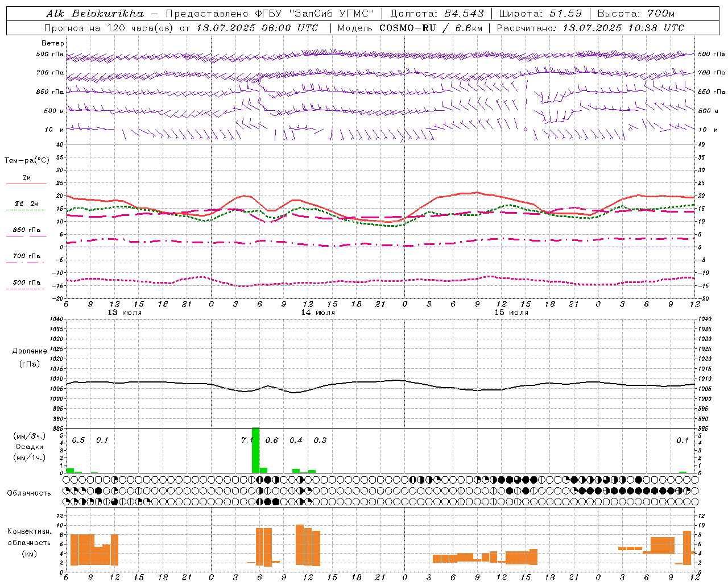Click the Тем-ра(°C) temperature section label
The width and height of the screenshot is (728, 582).
pyautogui.click(x=27, y=161)
